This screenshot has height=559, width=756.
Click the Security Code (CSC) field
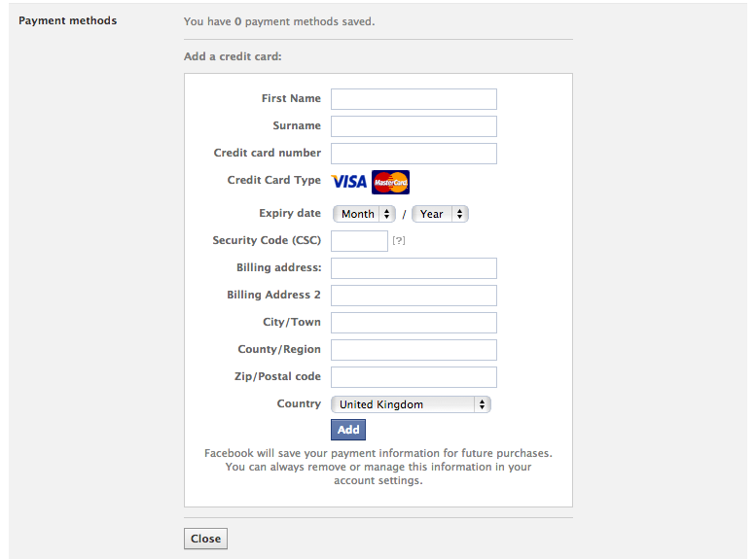click(x=359, y=241)
